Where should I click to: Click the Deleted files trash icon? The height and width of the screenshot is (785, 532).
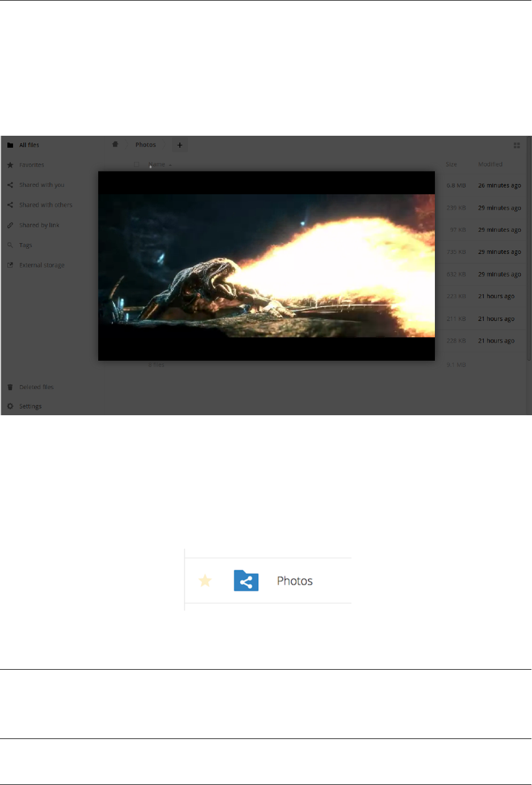point(10,387)
